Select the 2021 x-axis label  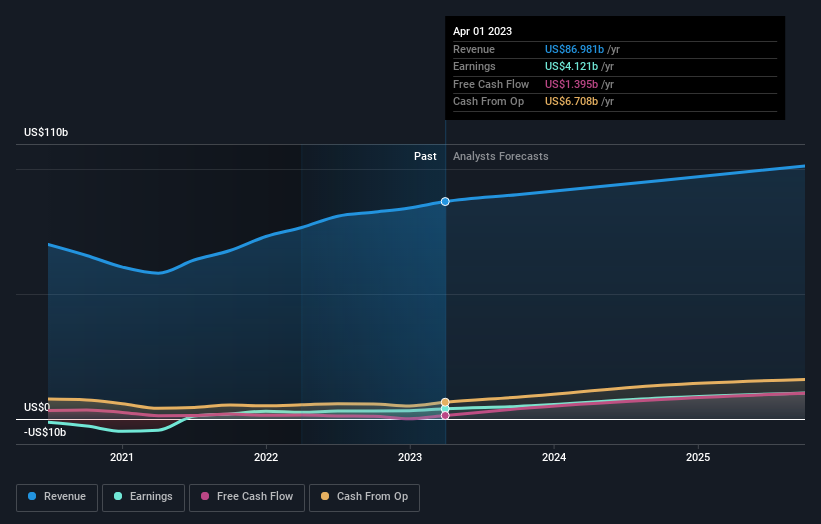pyautogui.click(x=121, y=458)
